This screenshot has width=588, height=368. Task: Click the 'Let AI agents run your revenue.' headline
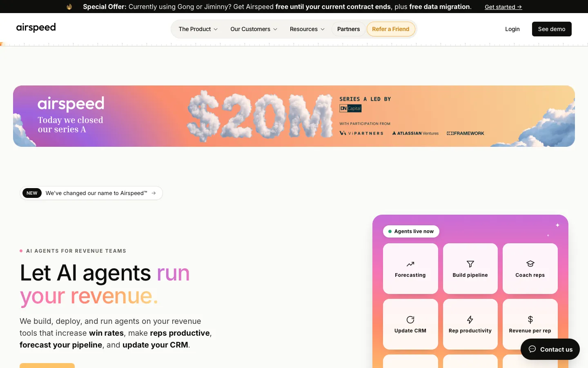(105, 285)
